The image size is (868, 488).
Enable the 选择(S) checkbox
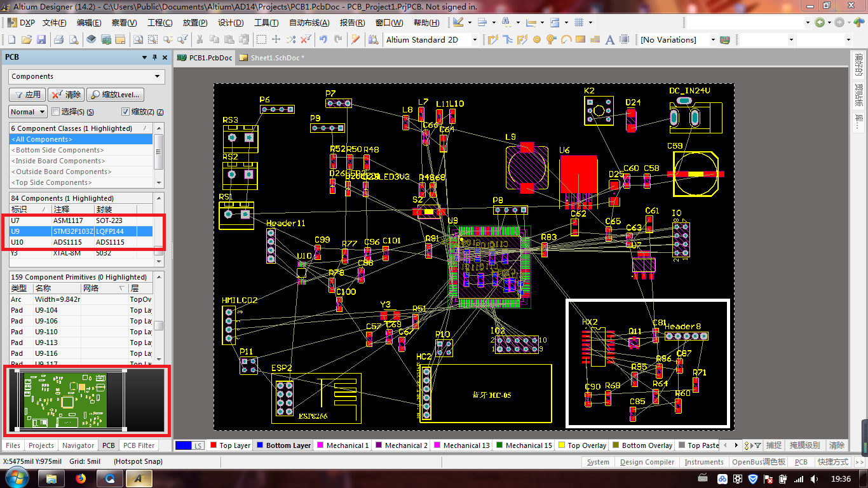(x=56, y=112)
